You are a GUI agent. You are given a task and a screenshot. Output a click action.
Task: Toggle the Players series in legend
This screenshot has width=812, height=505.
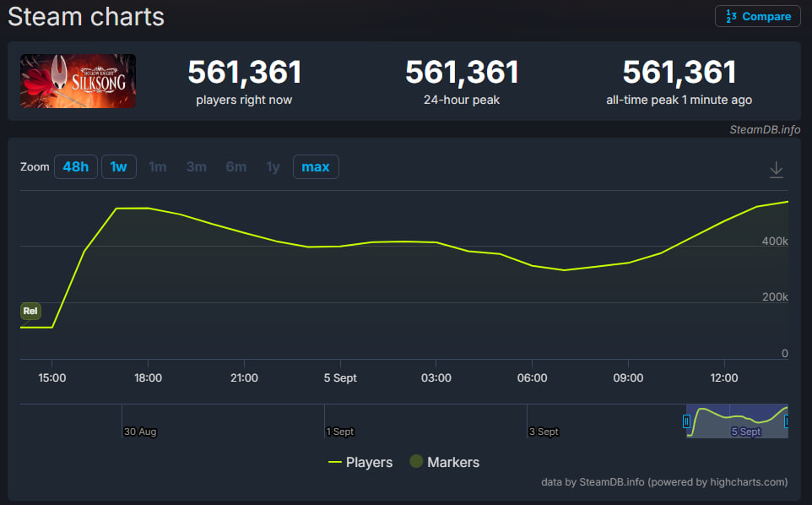click(360, 462)
